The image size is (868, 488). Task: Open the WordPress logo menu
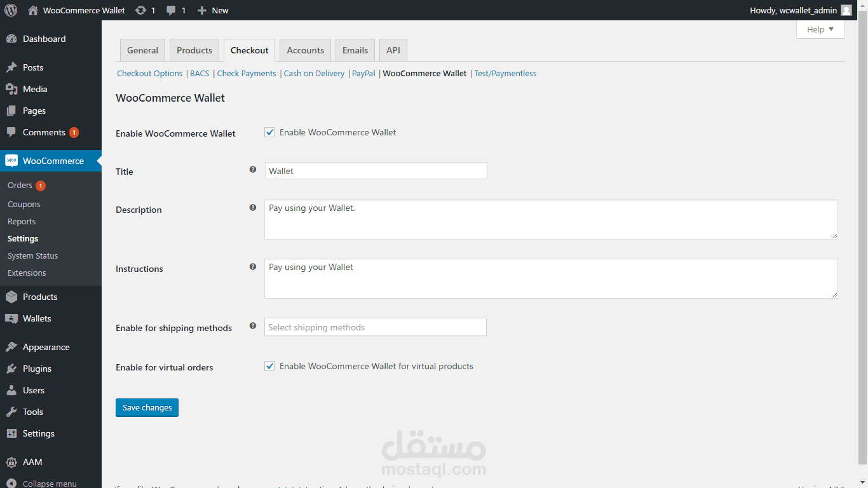coord(11,10)
